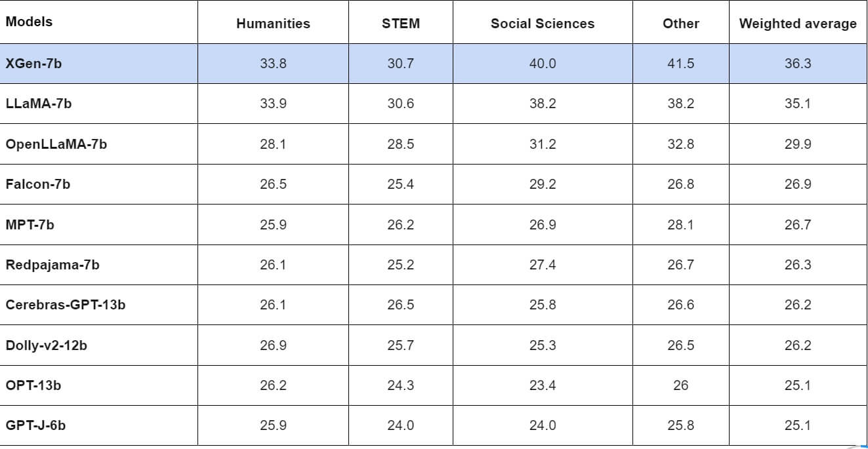
Task: Click XGen-7b's weighted average 36.3 cell
Action: pyautogui.click(x=798, y=64)
